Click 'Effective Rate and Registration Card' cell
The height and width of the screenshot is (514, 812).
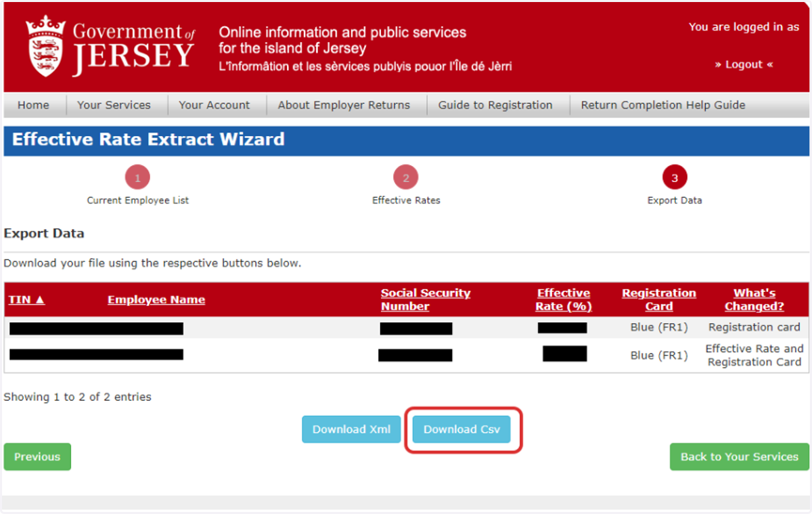754,355
